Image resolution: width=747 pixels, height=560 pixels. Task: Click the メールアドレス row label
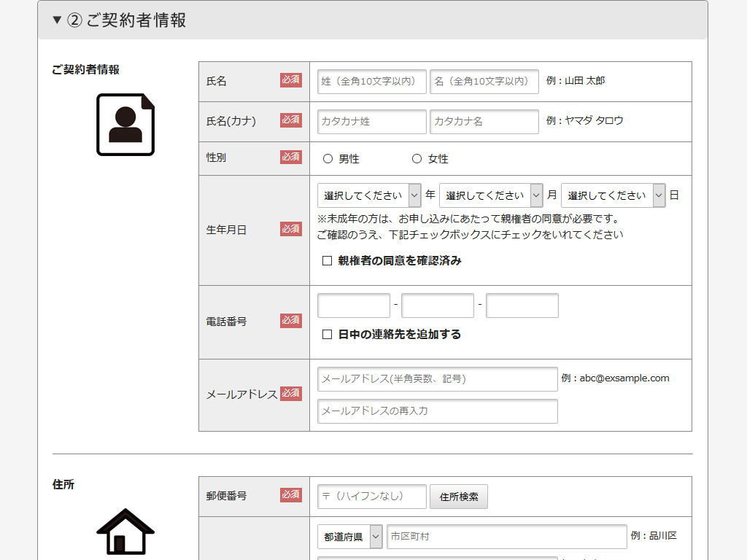click(241, 394)
